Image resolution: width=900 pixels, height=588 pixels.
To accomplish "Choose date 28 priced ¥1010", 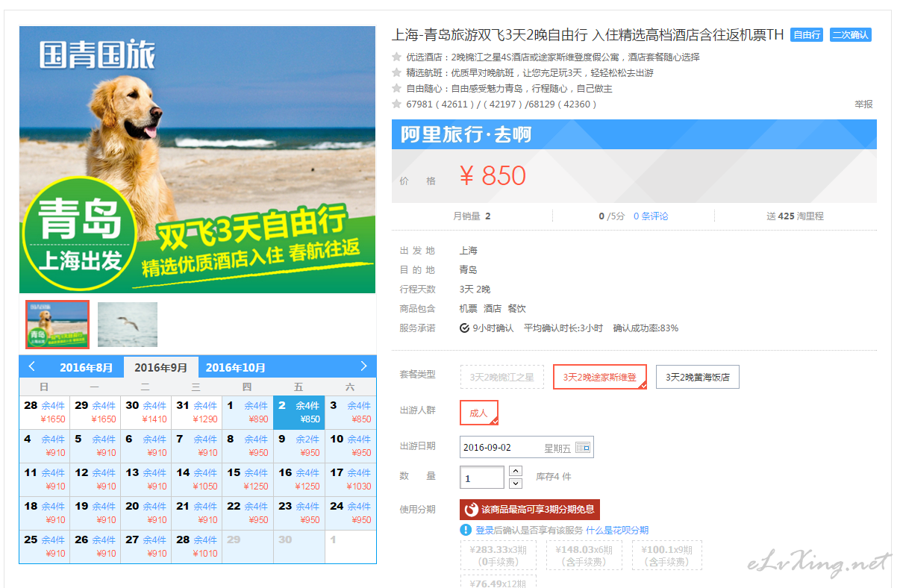I will point(196,546).
